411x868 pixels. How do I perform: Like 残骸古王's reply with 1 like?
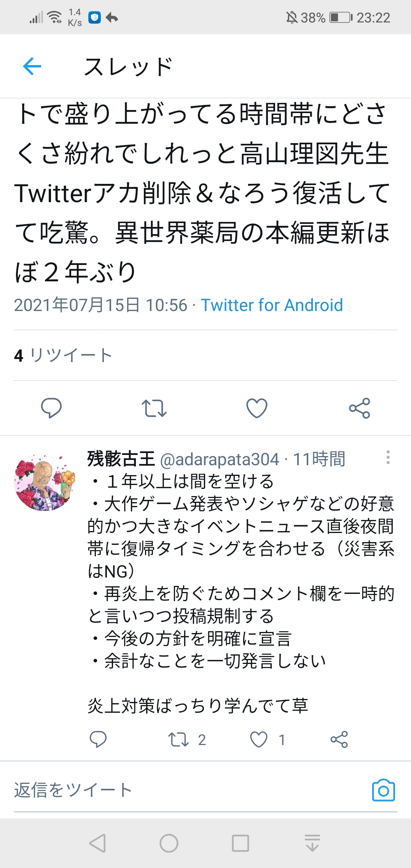pos(268,739)
